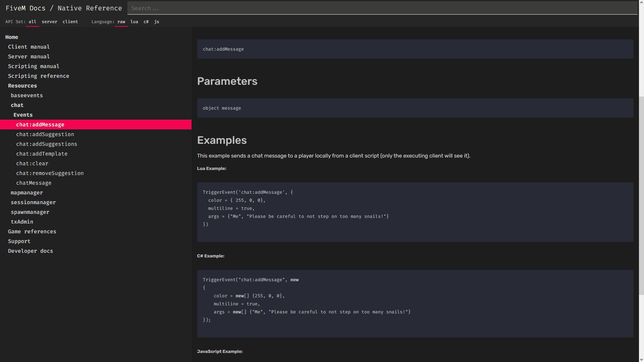
Task: Switch language to c#
Action: 146,22
